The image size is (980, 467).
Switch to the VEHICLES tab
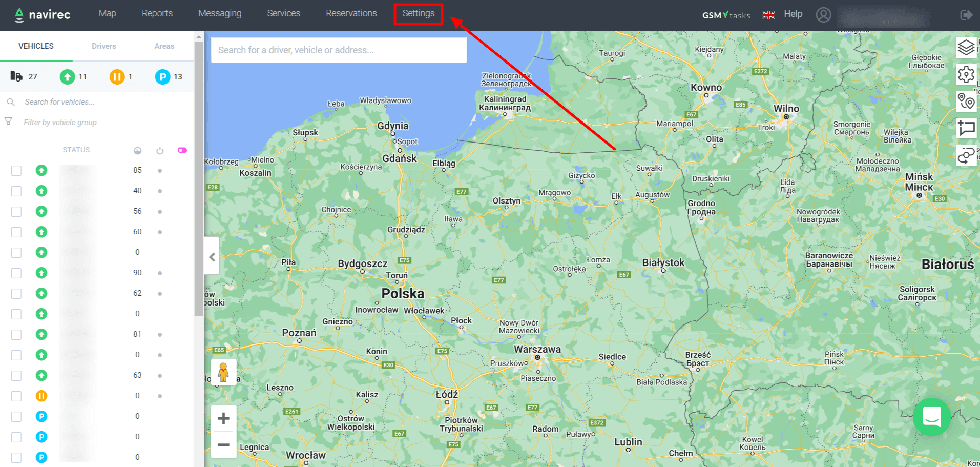(36, 46)
